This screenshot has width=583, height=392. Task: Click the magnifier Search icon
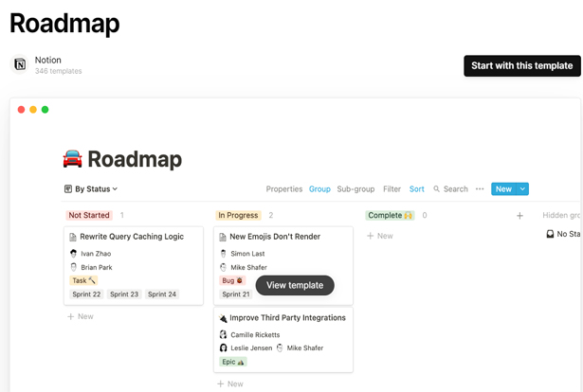(x=436, y=189)
